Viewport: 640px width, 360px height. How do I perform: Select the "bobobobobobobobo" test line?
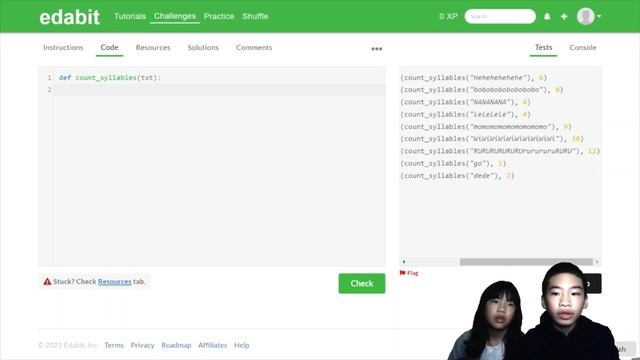[482, 90]
